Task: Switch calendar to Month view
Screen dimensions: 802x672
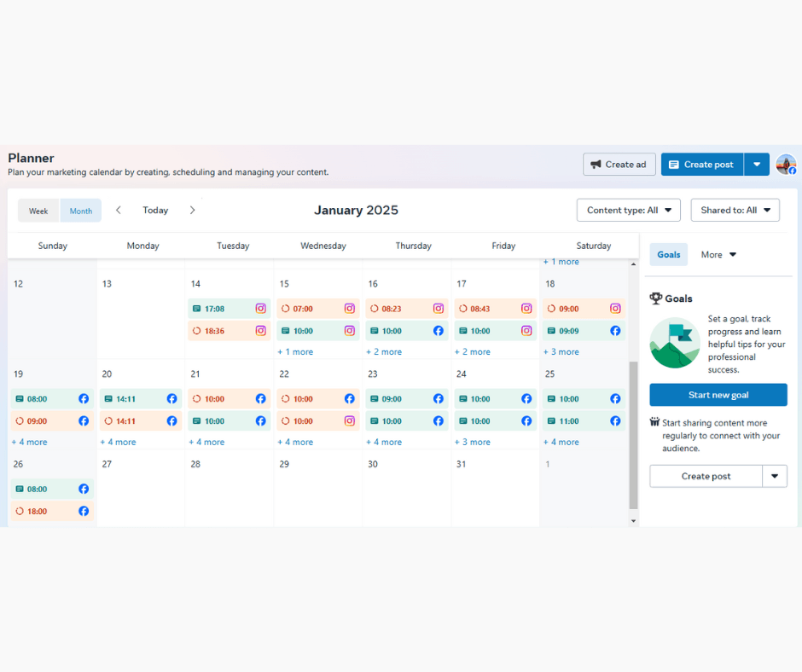Action: pos(81,211)
